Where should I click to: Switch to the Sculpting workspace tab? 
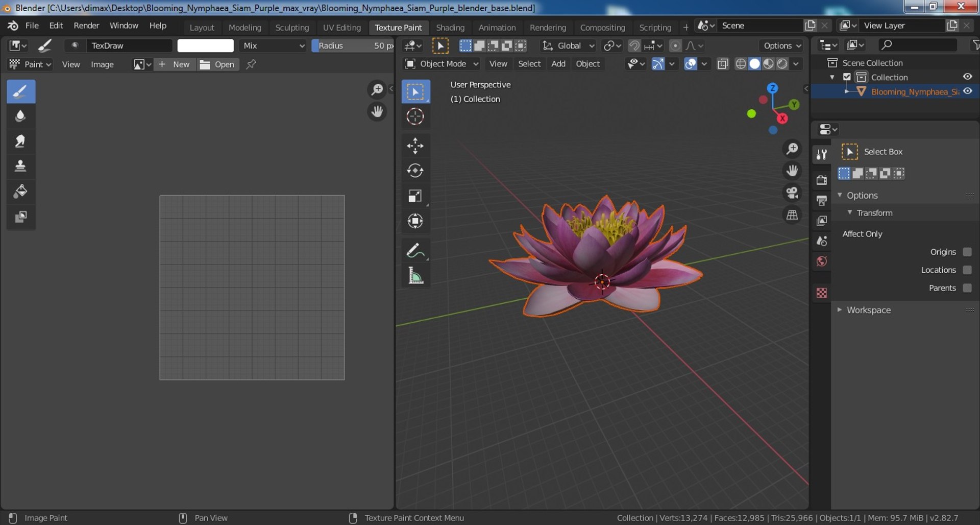point(292,28)
